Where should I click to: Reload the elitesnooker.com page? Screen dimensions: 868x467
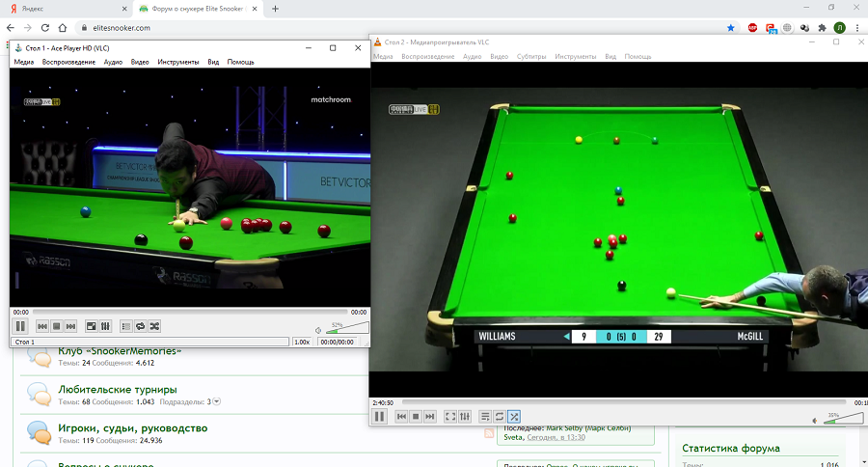pyautogui.click(x=45, y=28)
